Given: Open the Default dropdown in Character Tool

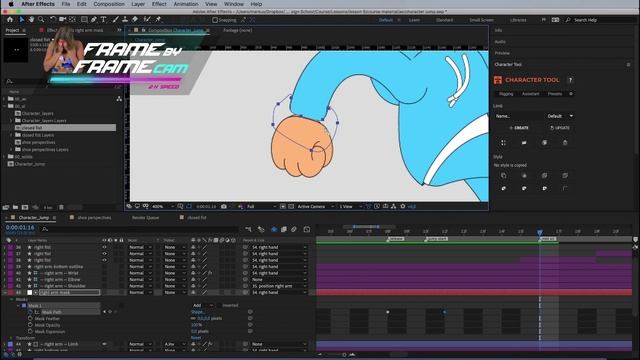Looking at the screenshot, I should [560, 116].
